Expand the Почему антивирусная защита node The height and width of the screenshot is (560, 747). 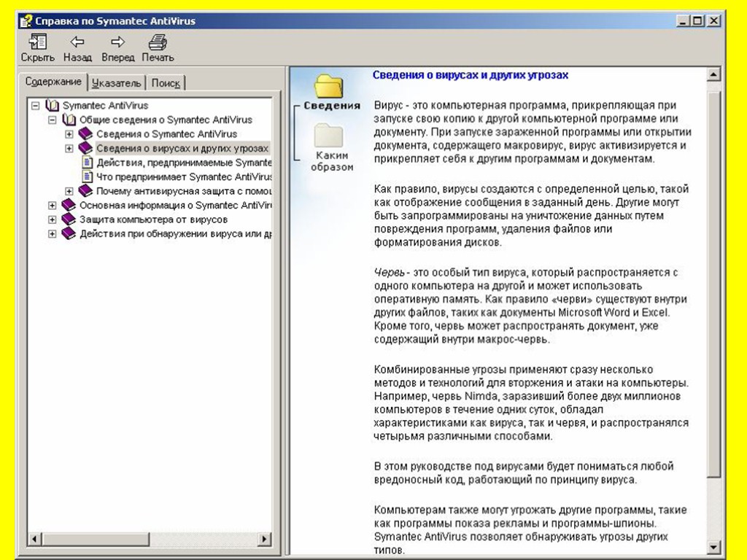coord(69,191)
